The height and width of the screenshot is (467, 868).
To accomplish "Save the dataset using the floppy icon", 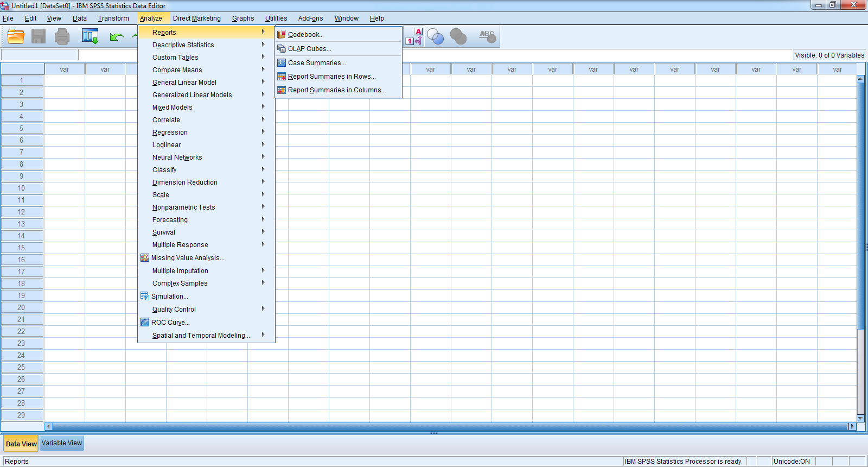I will (x=39, y=36).
